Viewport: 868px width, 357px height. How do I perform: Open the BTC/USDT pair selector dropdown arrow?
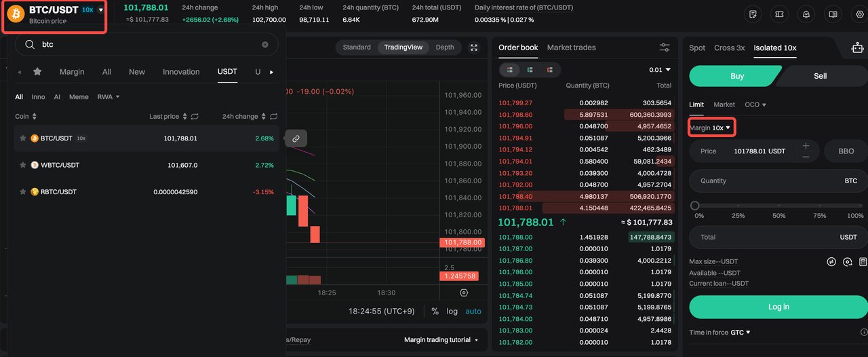tap(101, 10)
